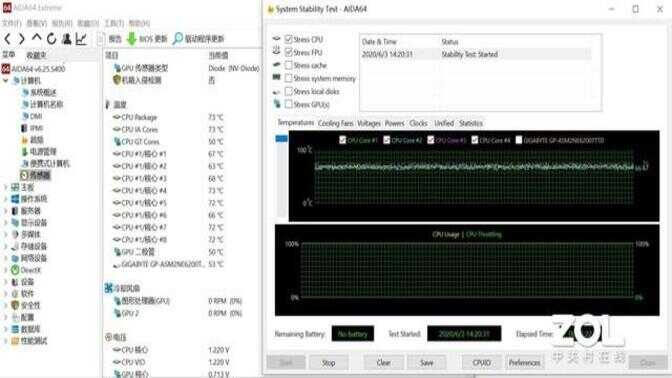Click the 数据库 database icon in tree
The width and height of the screenshot is (672, 378).
[x=15, y=329]
